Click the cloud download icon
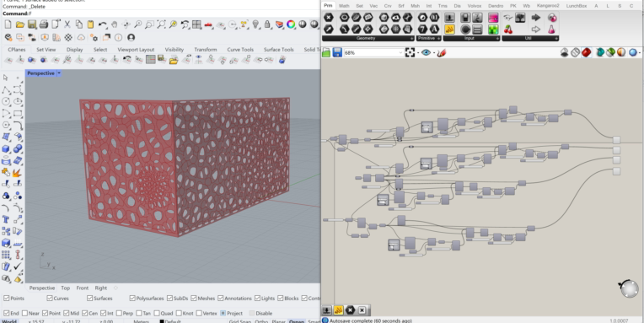The width and height of the screenshot is (644, 323). point(81,37)
